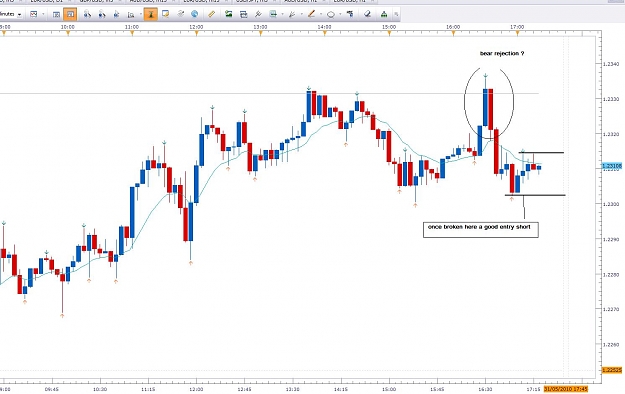The image size is (625, 394).
Task: Click the 1.2340 price axis label
Action: 611,64
